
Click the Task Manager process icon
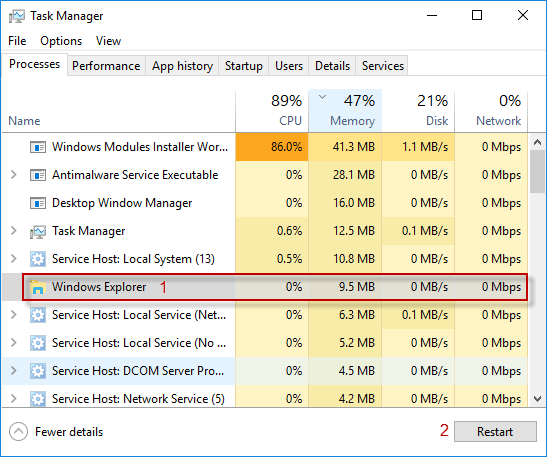(37, 232)
